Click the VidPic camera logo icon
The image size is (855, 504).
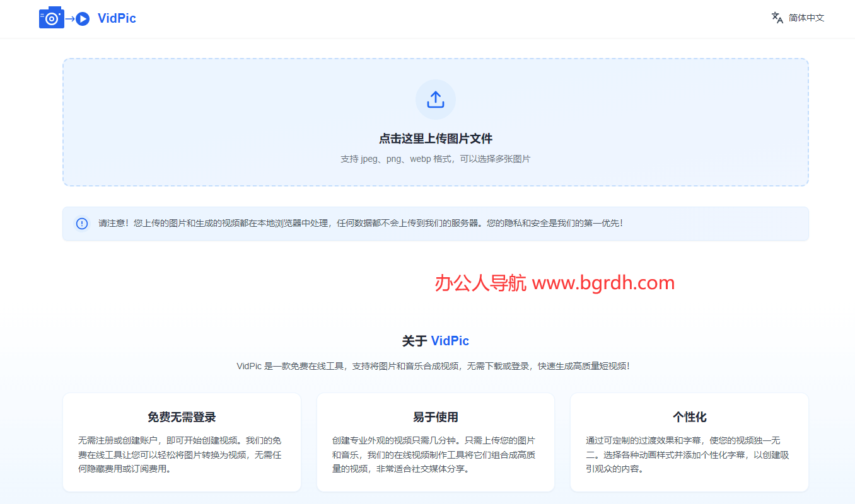(51, 18)
